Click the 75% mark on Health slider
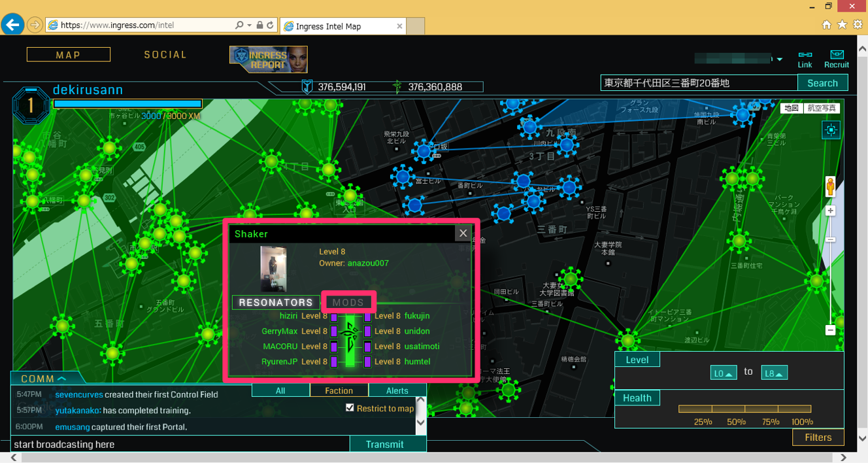This screenshot has width=868, height=463. (771, 422)
